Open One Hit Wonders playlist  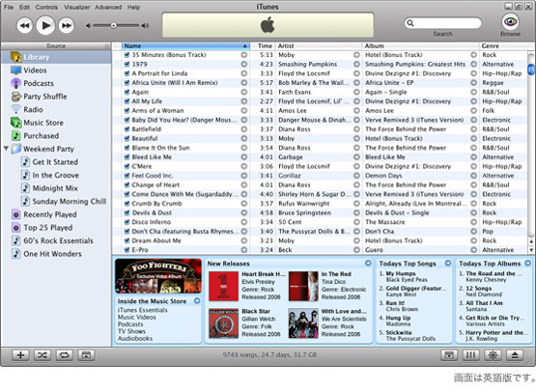(x=56, y=254)
